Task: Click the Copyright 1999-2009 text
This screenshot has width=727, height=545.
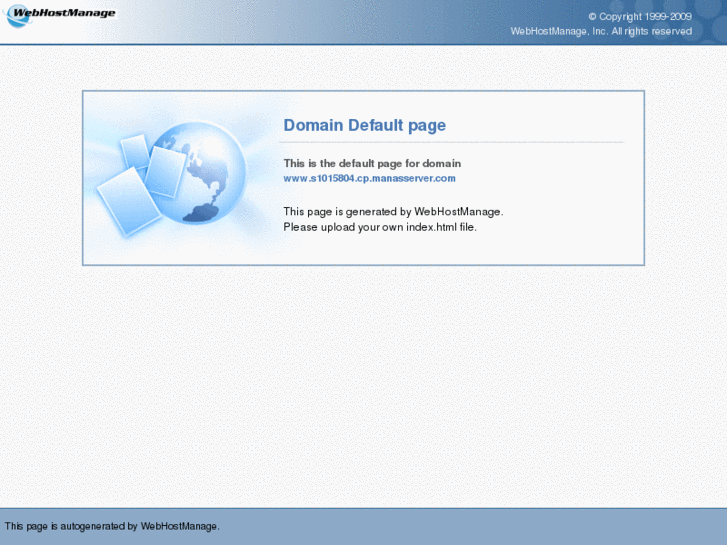Action: click(x=645, y=17)
